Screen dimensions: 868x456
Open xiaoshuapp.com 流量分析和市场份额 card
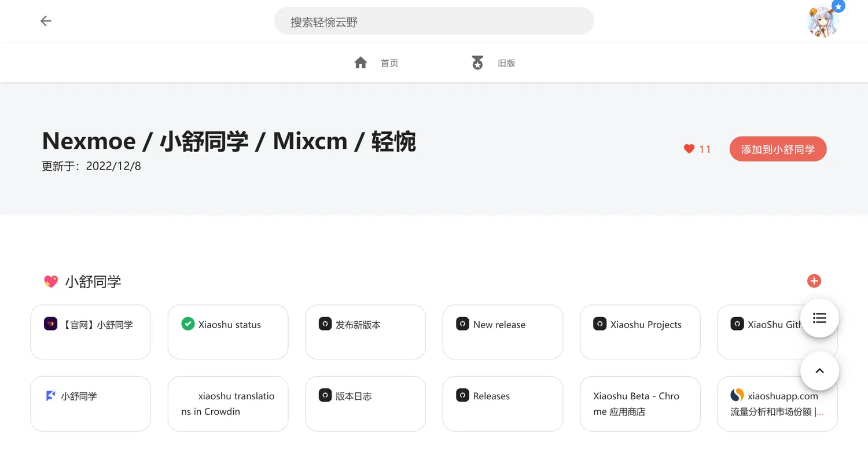coord(778,404)
